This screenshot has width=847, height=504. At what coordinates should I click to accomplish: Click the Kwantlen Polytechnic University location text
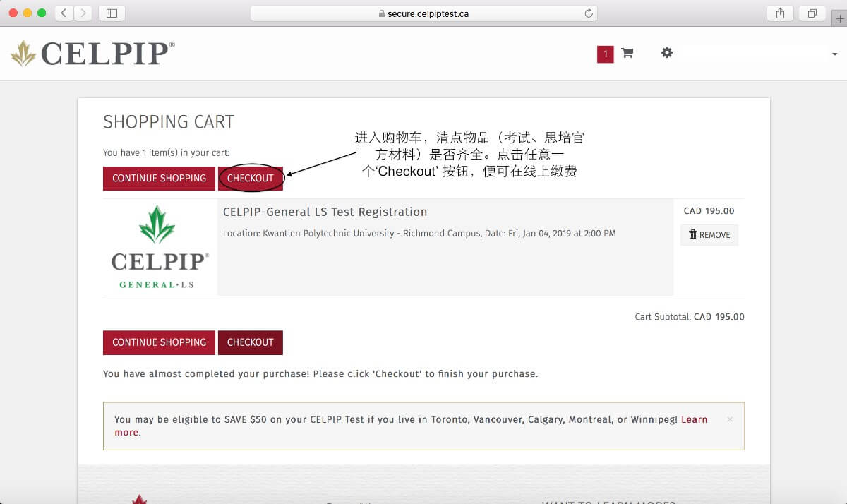pyautogui.click(x=419, y=234)
